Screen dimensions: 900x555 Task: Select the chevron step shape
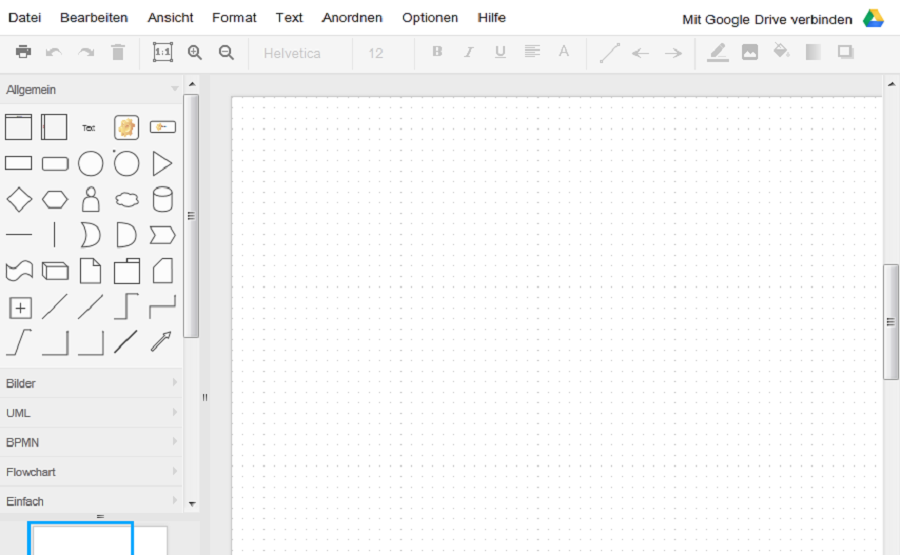coord(162,235)
